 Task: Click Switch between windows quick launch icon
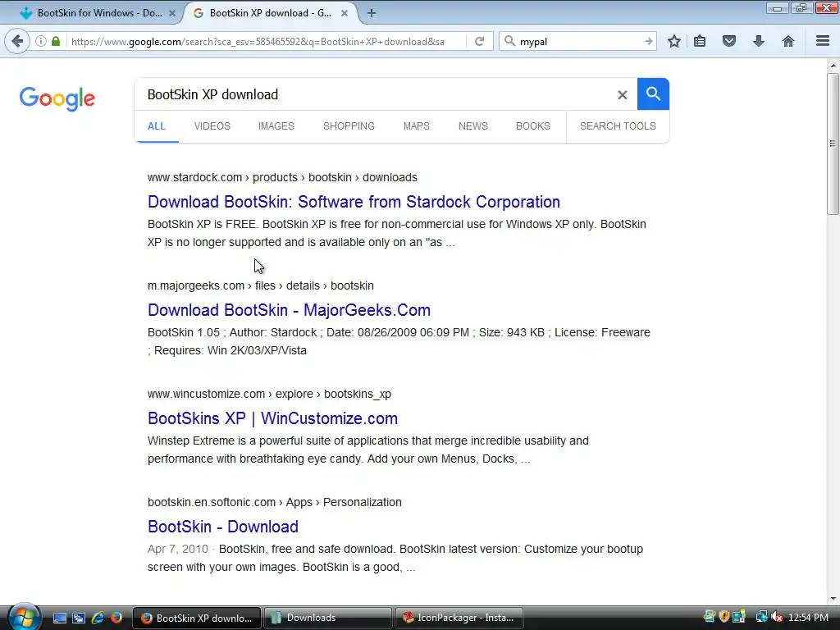[x=79, y=618]
